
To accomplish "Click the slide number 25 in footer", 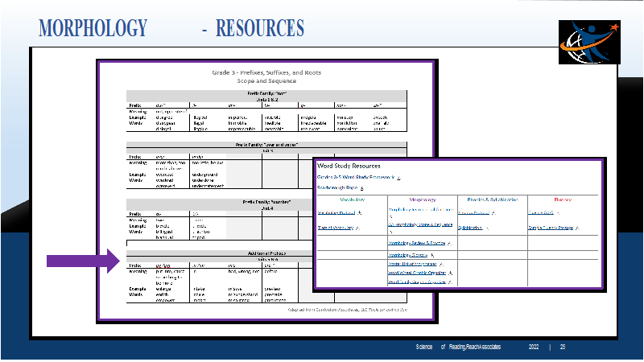I will pyautogui.click(x=563, y=347).
